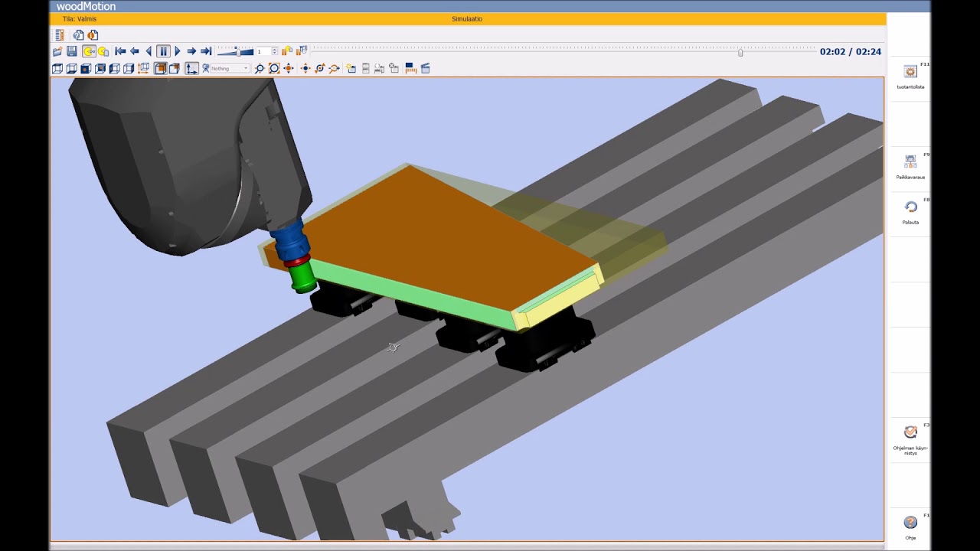Image resolution: width=980 pixels, height=551 pixels.
Task: Click new window sparkle icon
Action: (x=351, y=68)
